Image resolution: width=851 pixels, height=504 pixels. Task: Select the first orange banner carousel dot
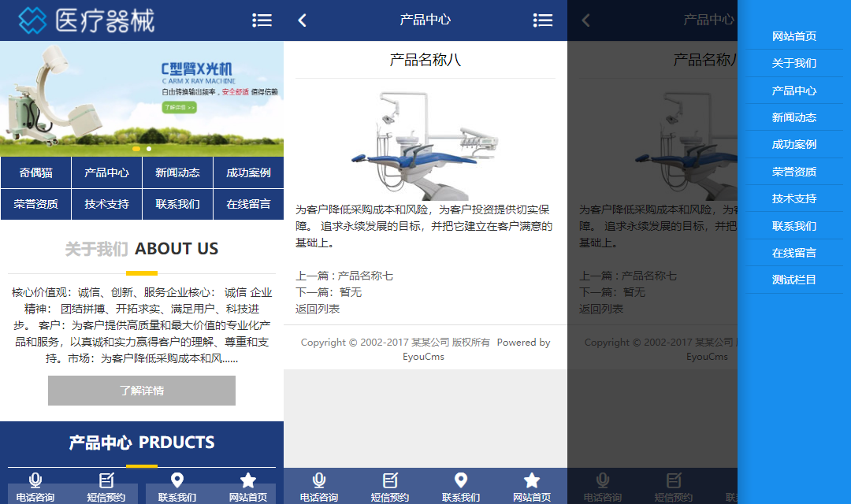click(x=136, y=149)
